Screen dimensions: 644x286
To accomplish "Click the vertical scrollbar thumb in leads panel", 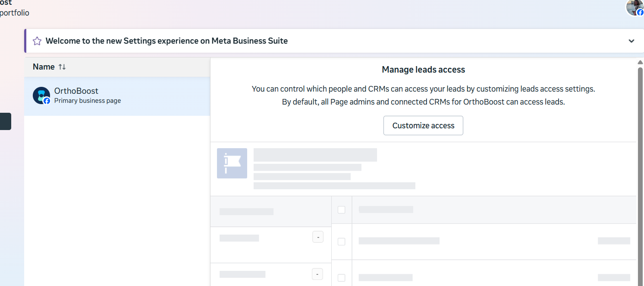I will [x=640, y=173].
